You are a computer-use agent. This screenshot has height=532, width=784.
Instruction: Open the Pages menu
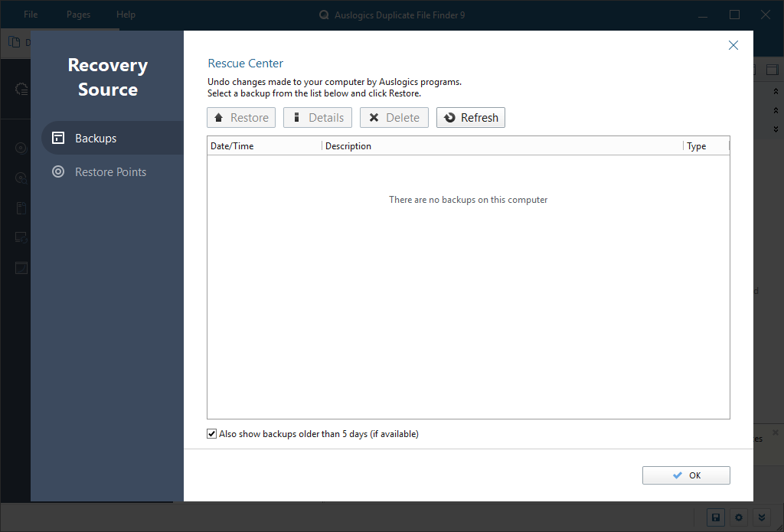click(x=79, y=15)
